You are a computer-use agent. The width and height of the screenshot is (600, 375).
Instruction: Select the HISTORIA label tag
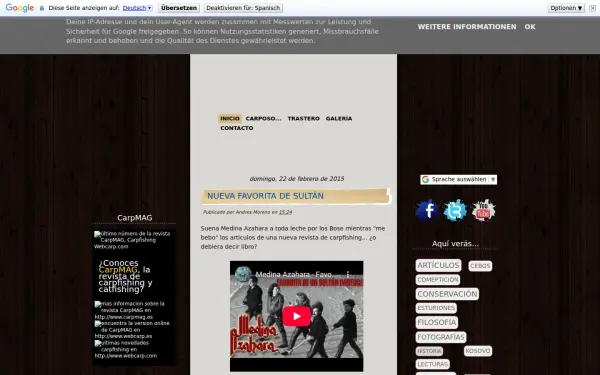[429, 351]
